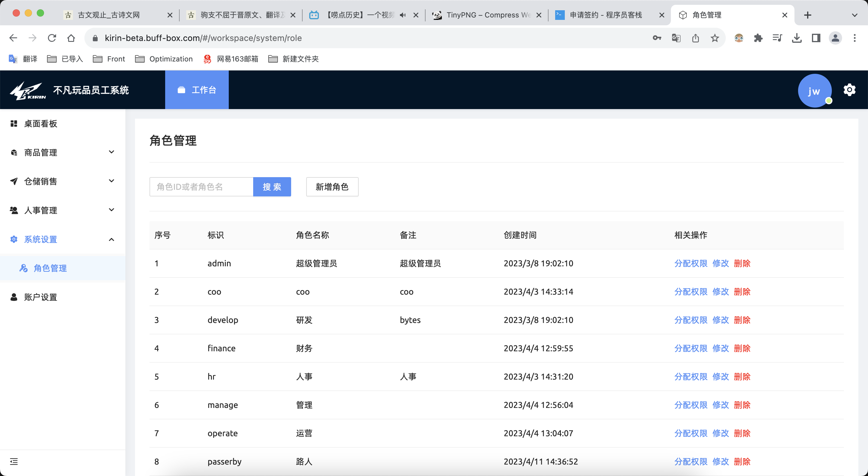Image resolution: width=868 pixels, height=476 pixels.
Task: Click 删除 for the manage row
Action: (742, 405)
